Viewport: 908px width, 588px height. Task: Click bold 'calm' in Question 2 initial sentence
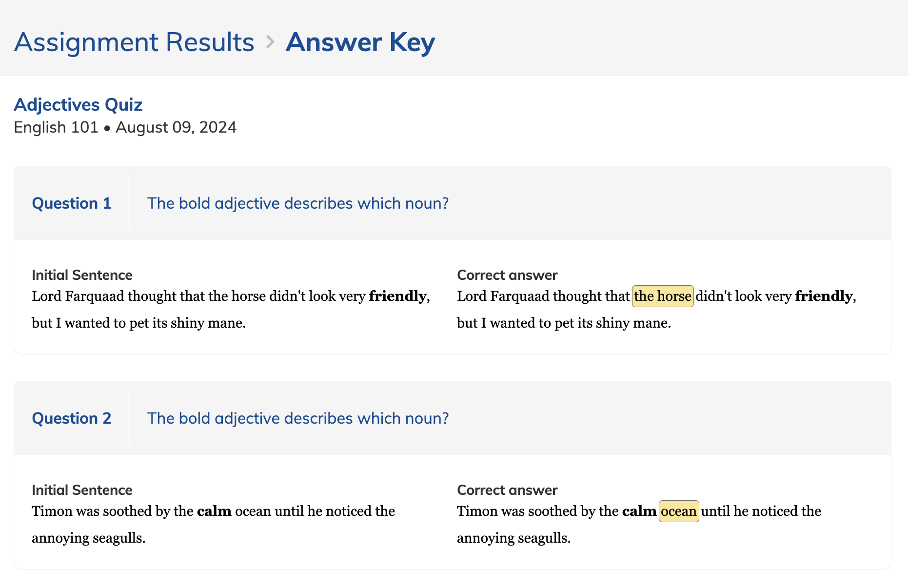tap(214, 511)
